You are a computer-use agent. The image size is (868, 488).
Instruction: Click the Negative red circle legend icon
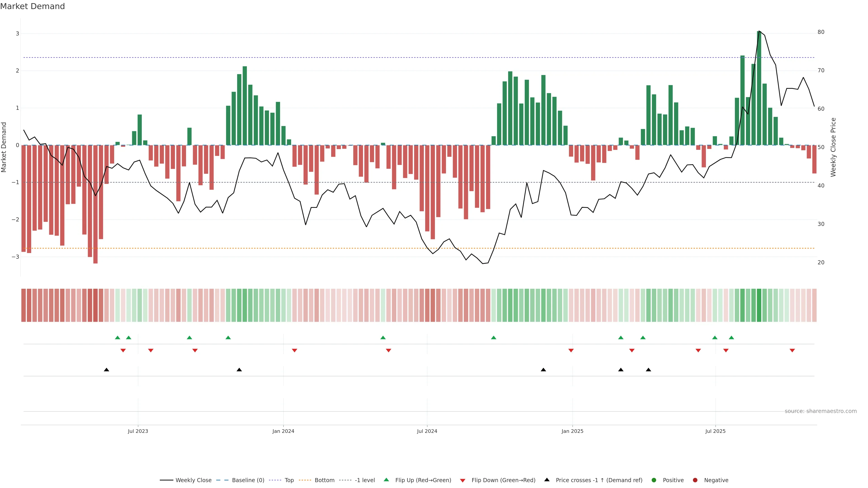(x=695, y=480)
